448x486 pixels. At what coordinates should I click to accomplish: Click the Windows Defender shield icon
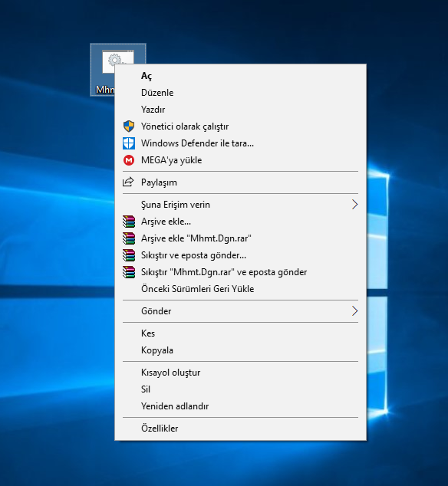tap(129, 143)
